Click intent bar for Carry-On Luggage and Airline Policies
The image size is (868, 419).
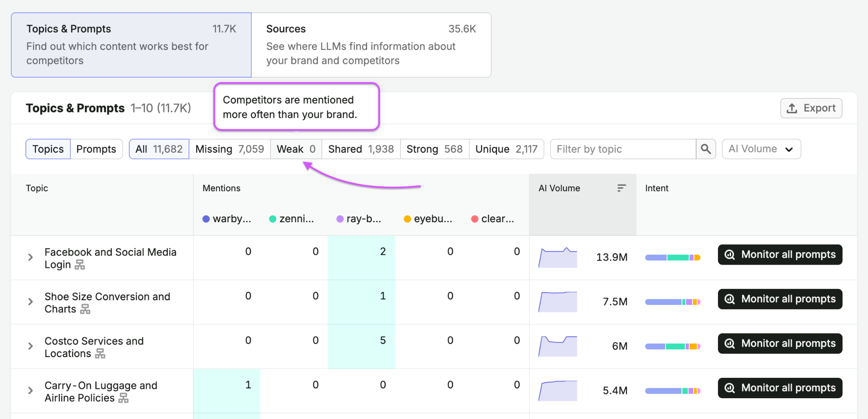coord(673,391)
